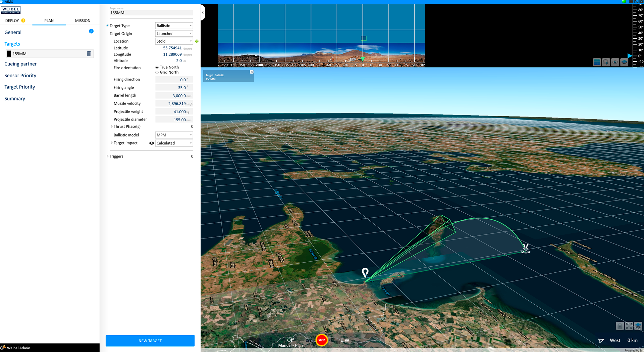Open the panorama layers icon

point(624,62)
